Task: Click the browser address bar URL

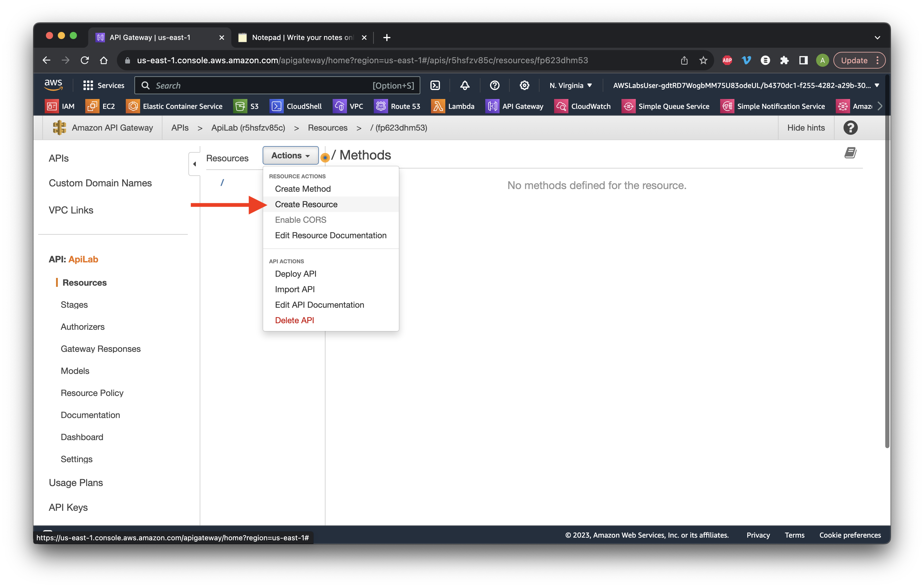Action: [362, 60]
